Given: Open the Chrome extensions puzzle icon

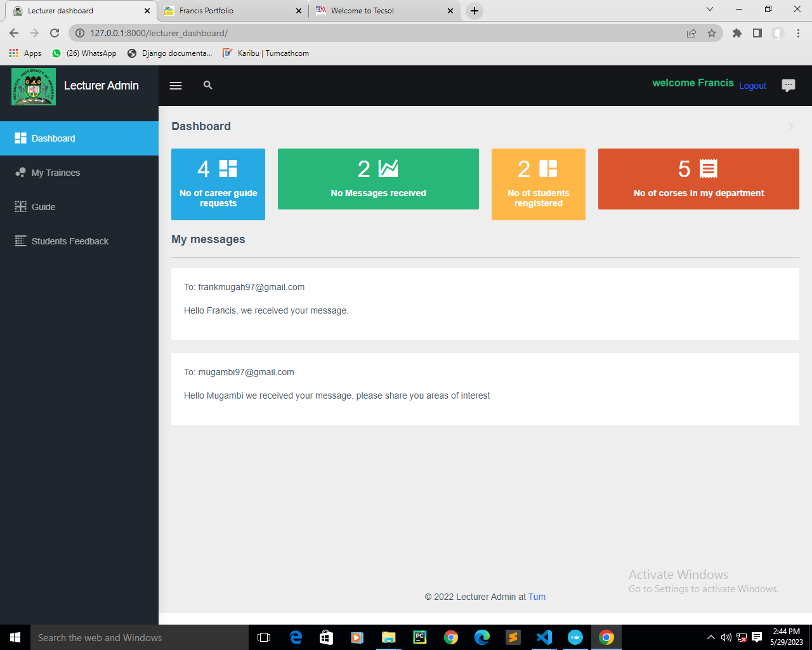Looking at the screenshot, I should (737, 33).
